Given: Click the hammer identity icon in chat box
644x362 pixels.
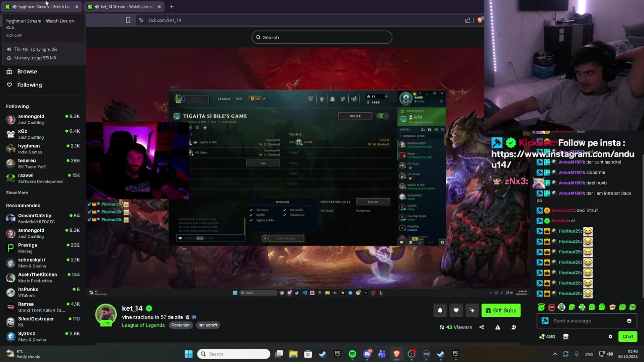Looking at the screenshot, I should coord(545,321).
